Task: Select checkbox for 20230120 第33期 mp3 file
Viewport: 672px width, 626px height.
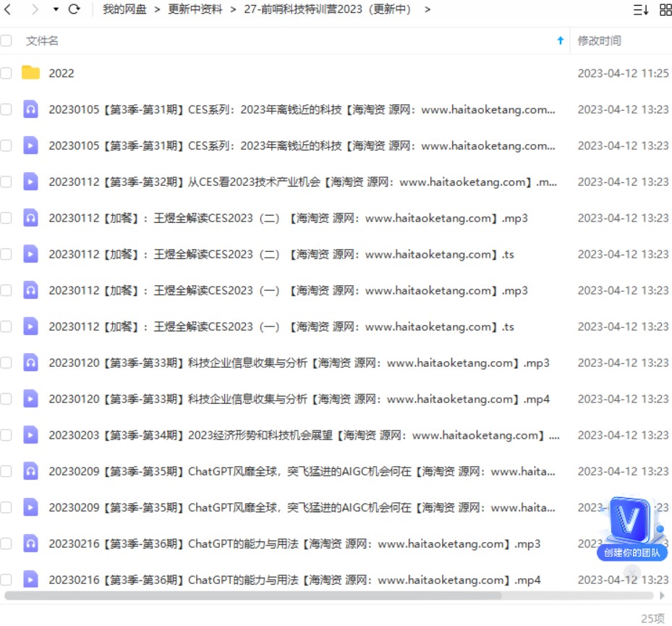Action: point(6,363)
